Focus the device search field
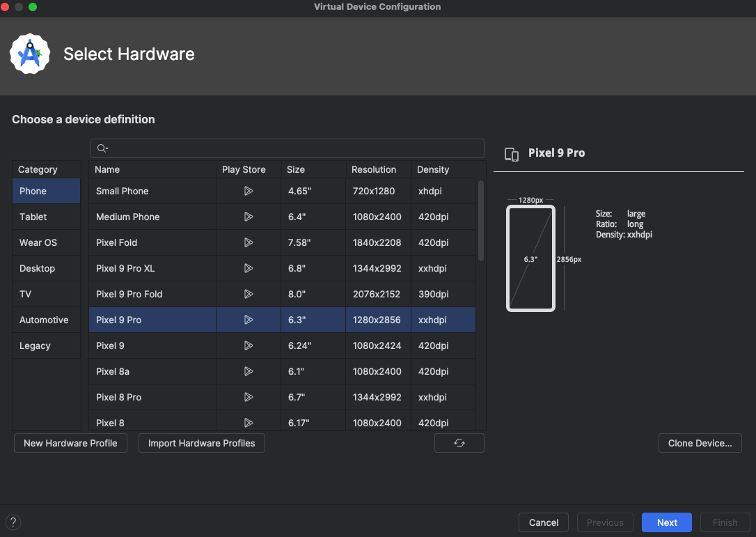Screen dimensions: 756x537 pos(288,148)
